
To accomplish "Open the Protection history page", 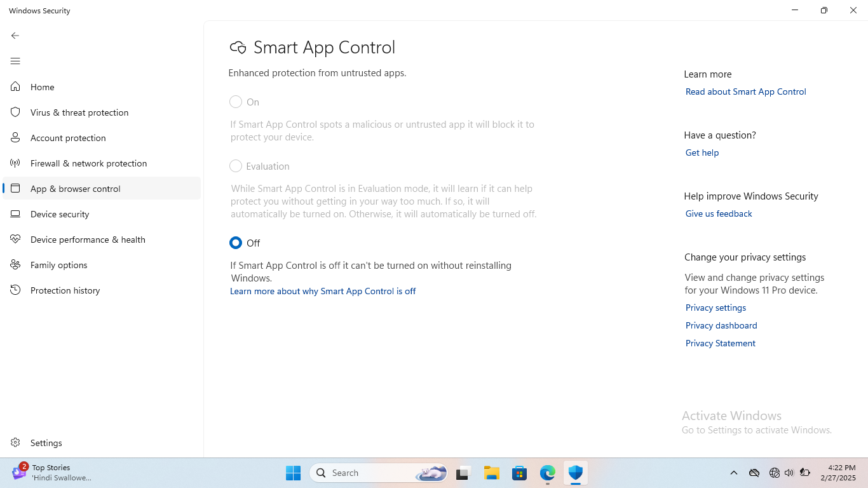I will 17,290.
